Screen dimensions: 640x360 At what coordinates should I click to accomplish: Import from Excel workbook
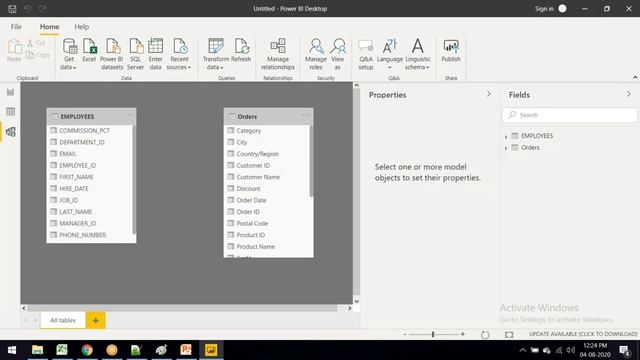89,51
